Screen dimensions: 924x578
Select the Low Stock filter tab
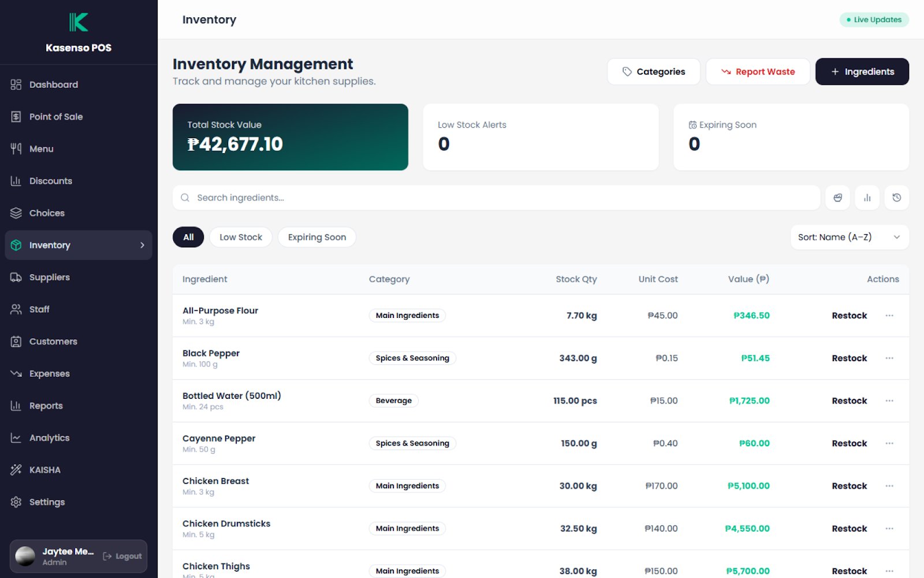tap(241, 237)
